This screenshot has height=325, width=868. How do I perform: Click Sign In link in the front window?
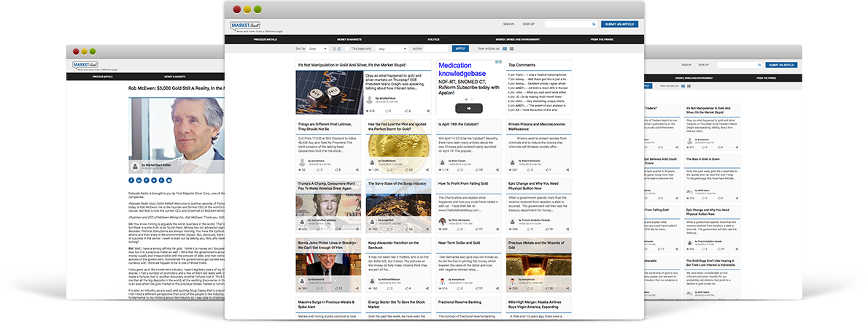tap(508, 24)
